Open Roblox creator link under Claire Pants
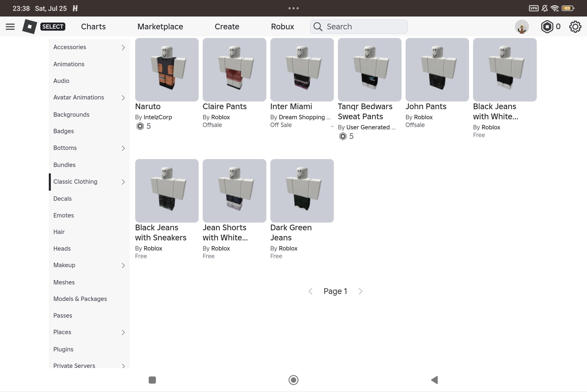This screenshot has height=392, width=587. [x=220, y=117]
